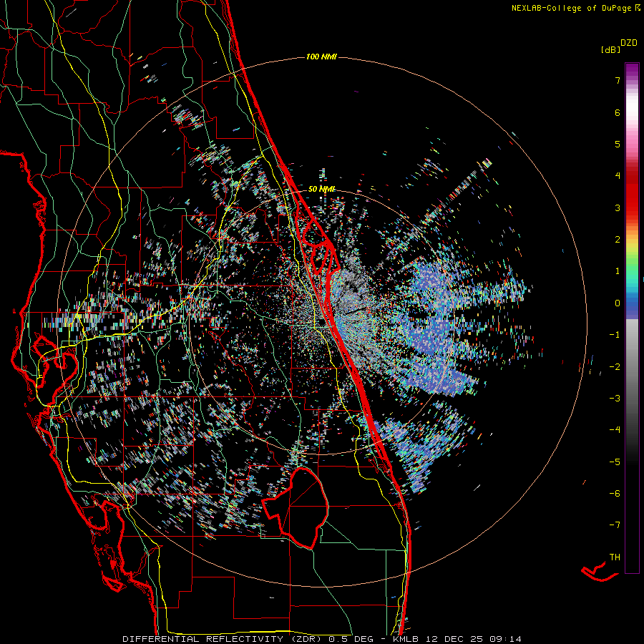
Task: Click the 0 value on color scale
Action: click(x=618, y=303)
